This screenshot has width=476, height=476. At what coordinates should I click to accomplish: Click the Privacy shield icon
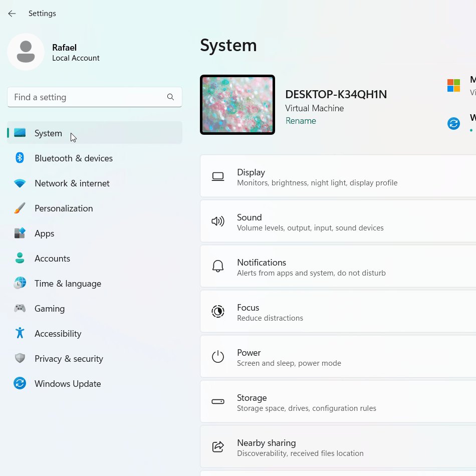coord(20,358)
